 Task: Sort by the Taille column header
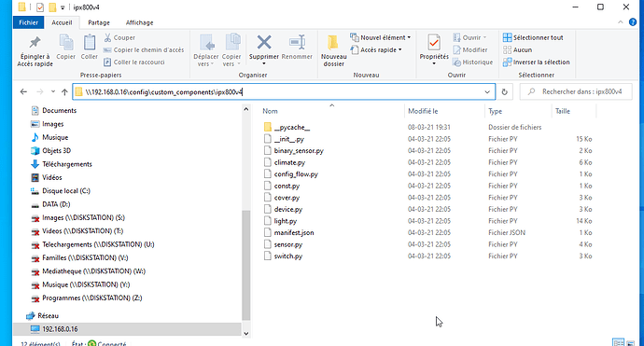(x=562, y=111)
